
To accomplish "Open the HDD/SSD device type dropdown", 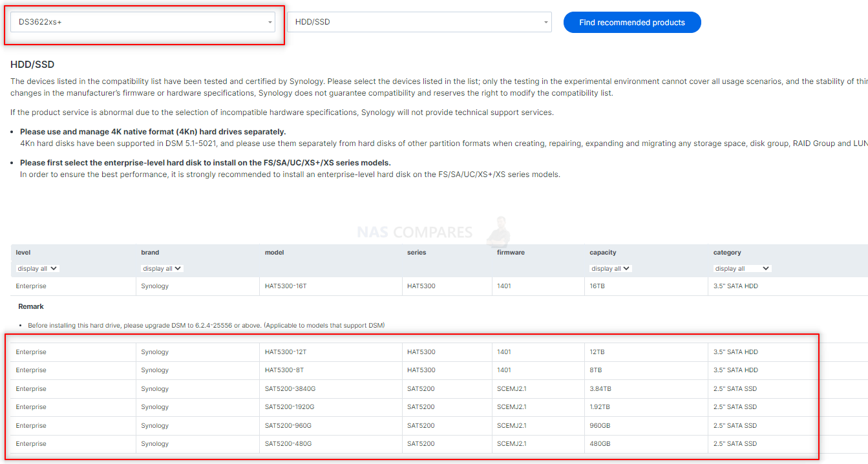I will [x=419, y=22].
